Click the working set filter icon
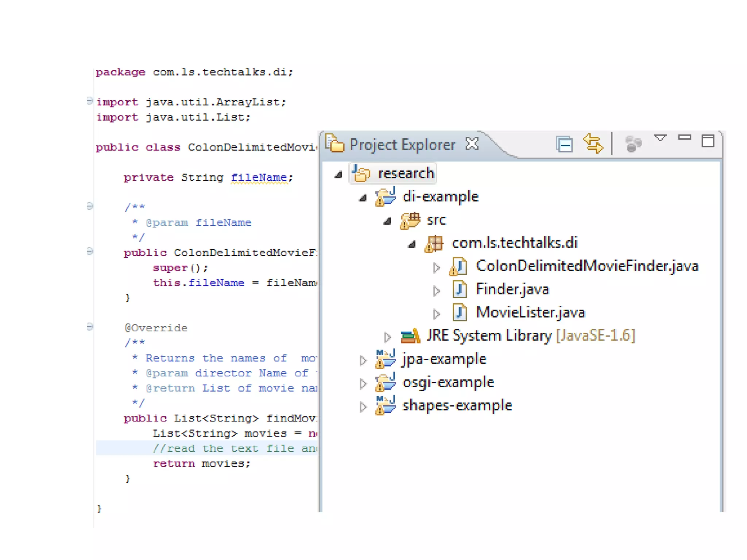747x560 pixels. coord(633,144)
